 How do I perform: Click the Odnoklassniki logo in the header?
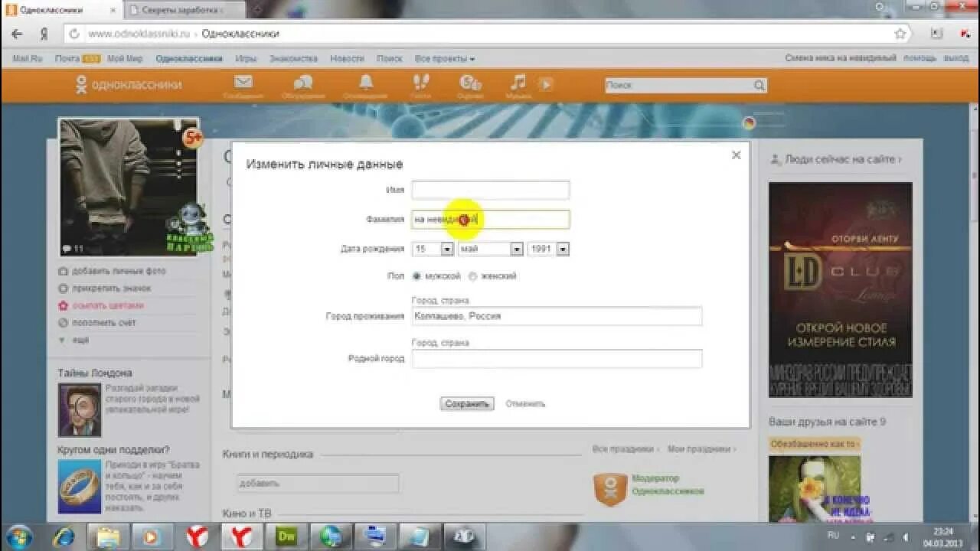[128, 85]
